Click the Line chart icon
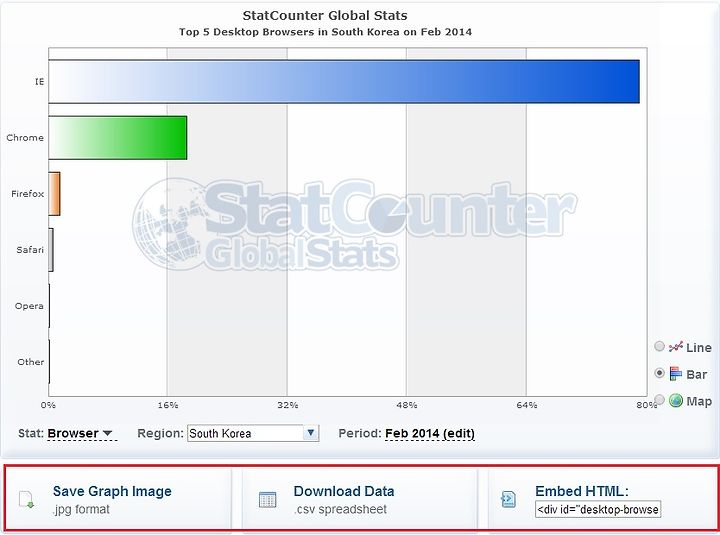Screen dimensions: 720x535 (675, 347)
